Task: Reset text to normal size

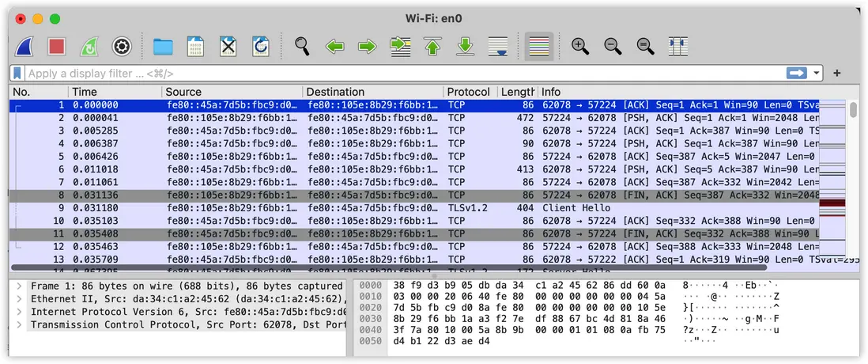Action: coord(645,46)
